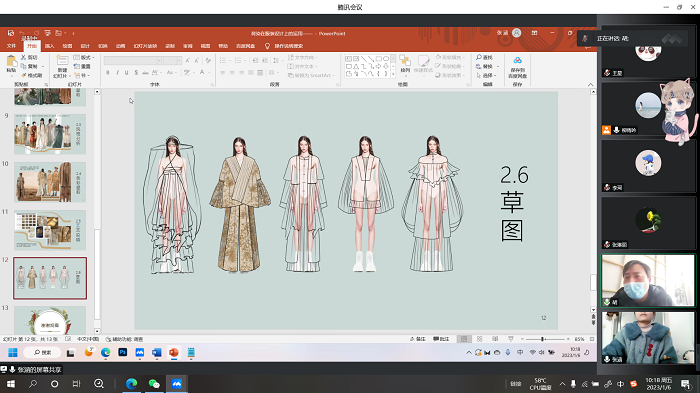Click the Copy icon in clipboard group
The width and height of the screenshot is (700, 393).
pos(24,66)
